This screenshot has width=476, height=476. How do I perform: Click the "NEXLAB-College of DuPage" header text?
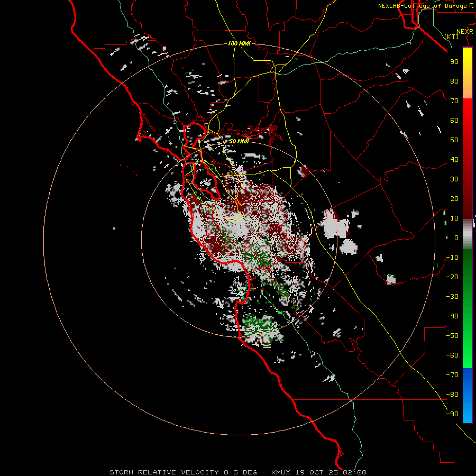click(x=422, y=6)
